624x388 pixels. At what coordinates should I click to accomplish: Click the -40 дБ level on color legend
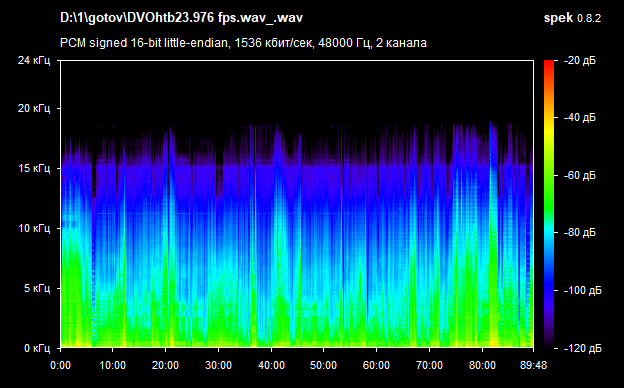point(579,118)
